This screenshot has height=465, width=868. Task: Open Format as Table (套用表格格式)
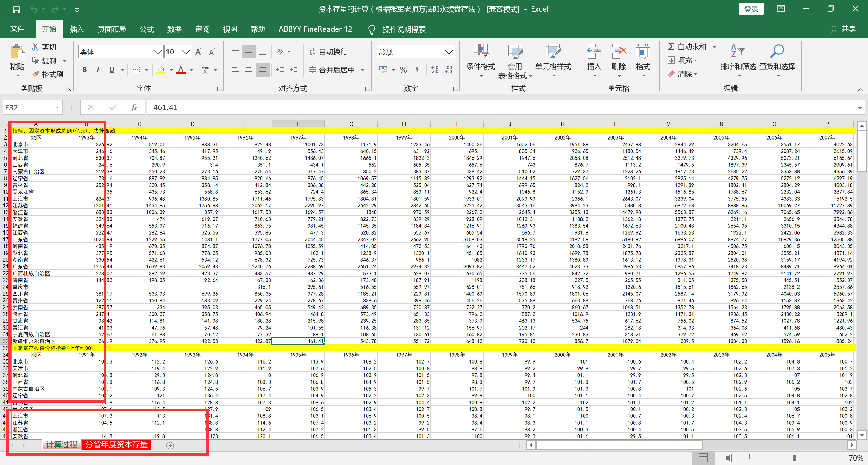[515, 61]
